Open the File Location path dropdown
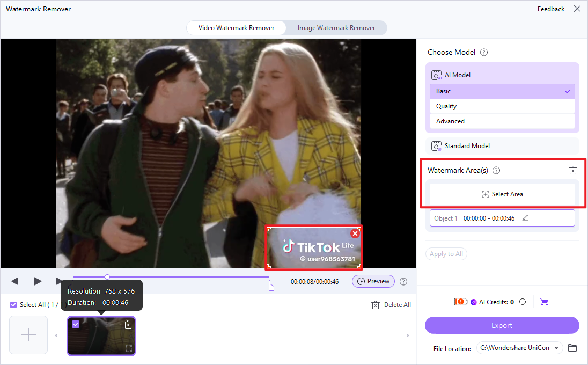The image size is (588, 365). pos(519,348)
